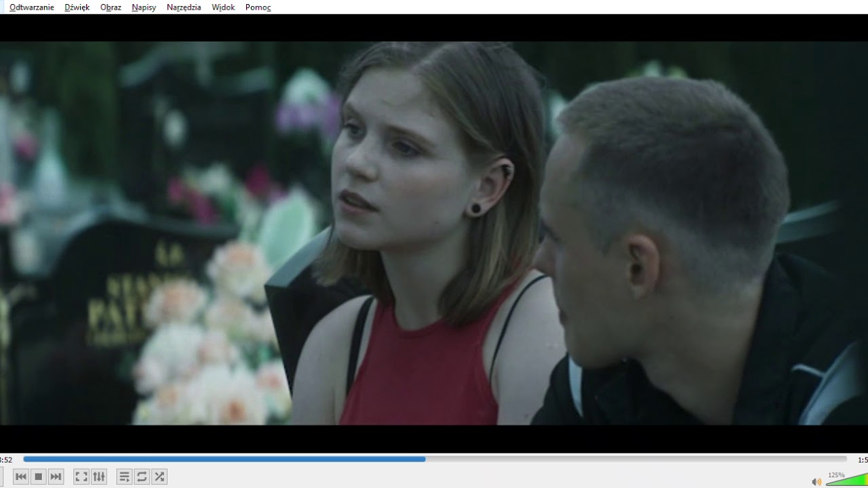Screen dimensions: 868x488
Task: Open the Obraz menu
Action: pos(111,7)
